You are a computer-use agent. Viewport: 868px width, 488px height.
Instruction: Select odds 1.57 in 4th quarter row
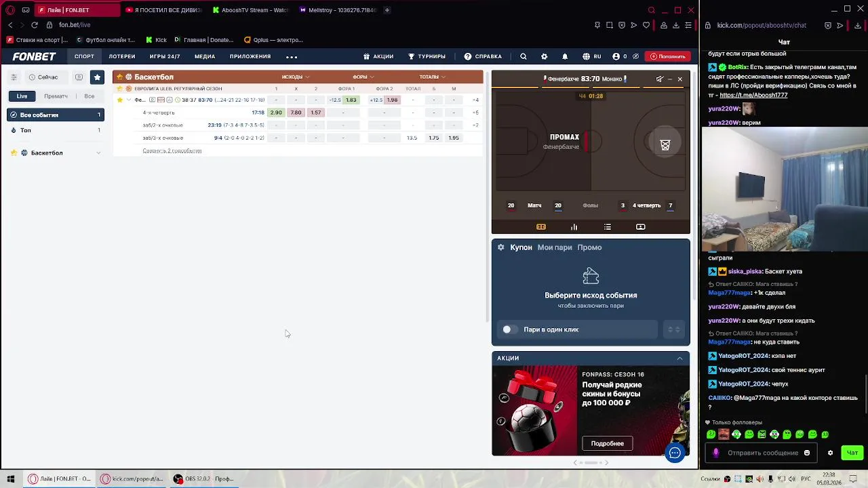click(x=315, y=113)
